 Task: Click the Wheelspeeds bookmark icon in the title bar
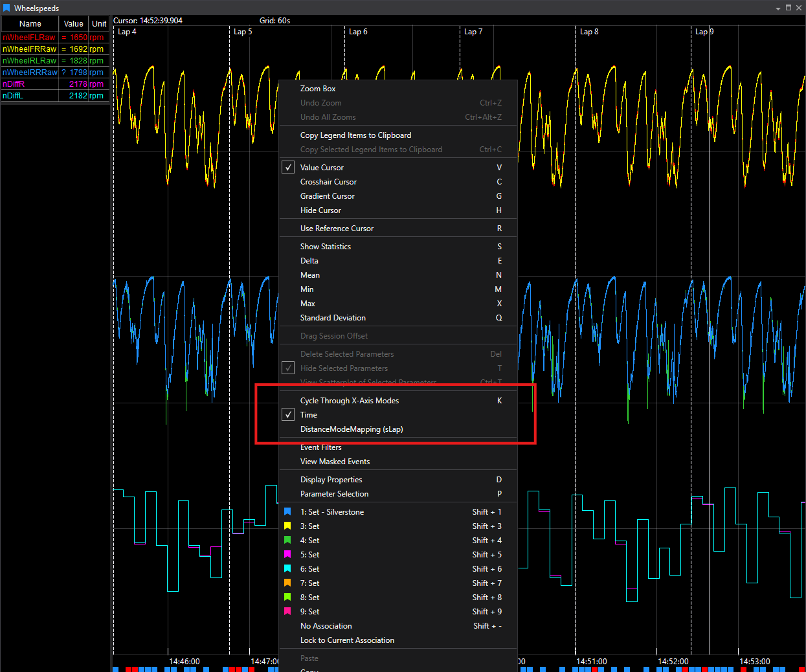click(x=7, y=8)
